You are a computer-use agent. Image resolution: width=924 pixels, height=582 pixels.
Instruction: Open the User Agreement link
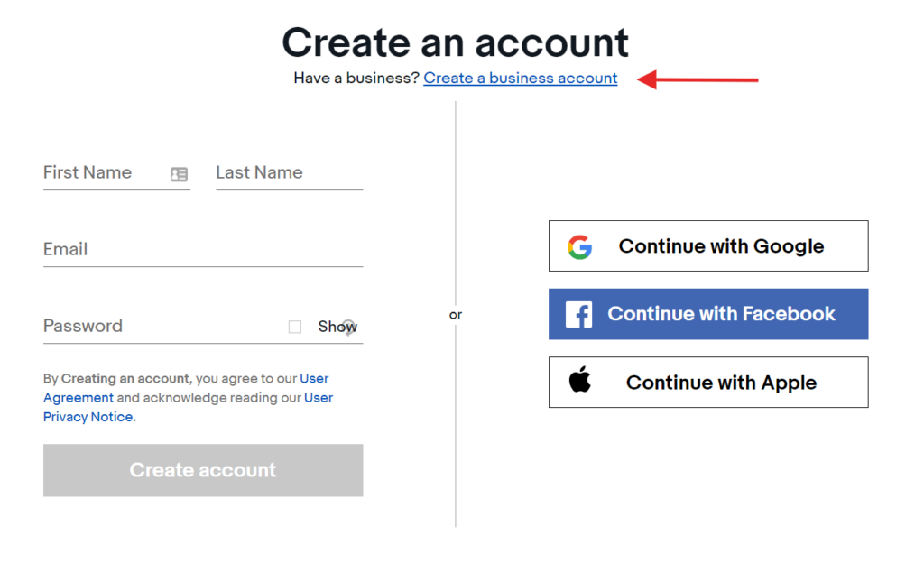(79, 398)
